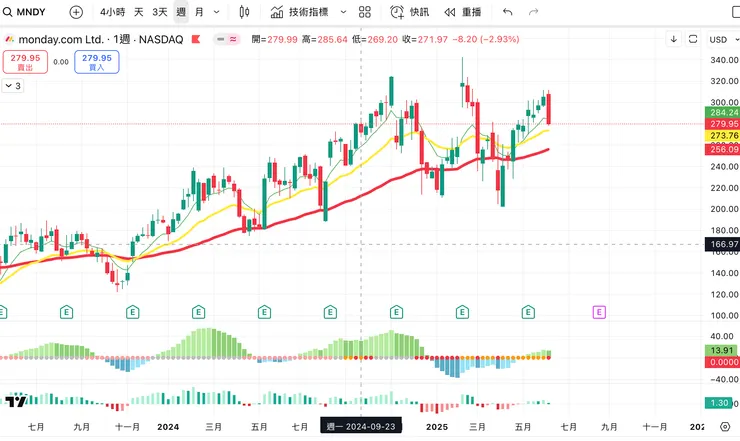Click the blue 買入 price button

(97, 62)
